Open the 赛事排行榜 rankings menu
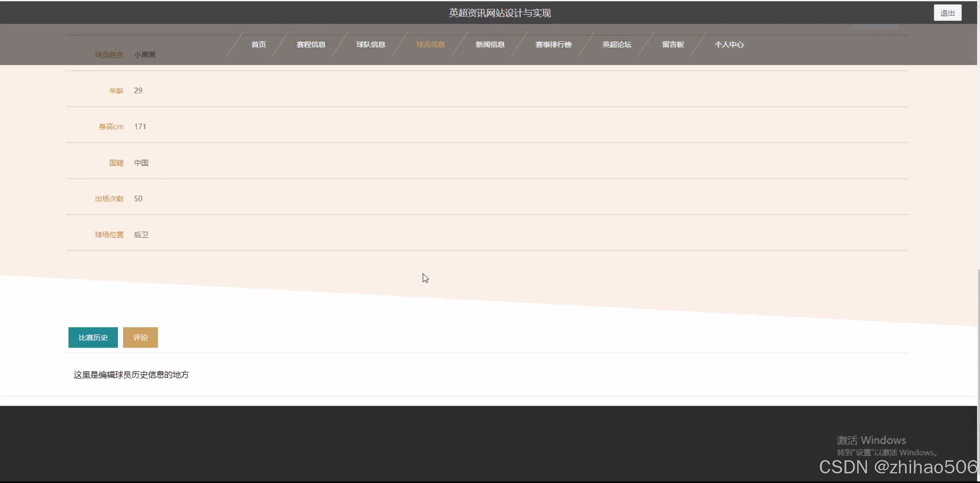 (553, 45)
